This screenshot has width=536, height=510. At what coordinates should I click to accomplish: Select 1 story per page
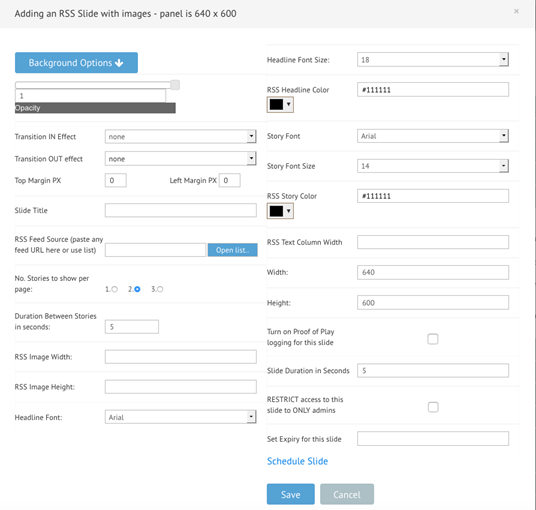(x=115, y=289)
